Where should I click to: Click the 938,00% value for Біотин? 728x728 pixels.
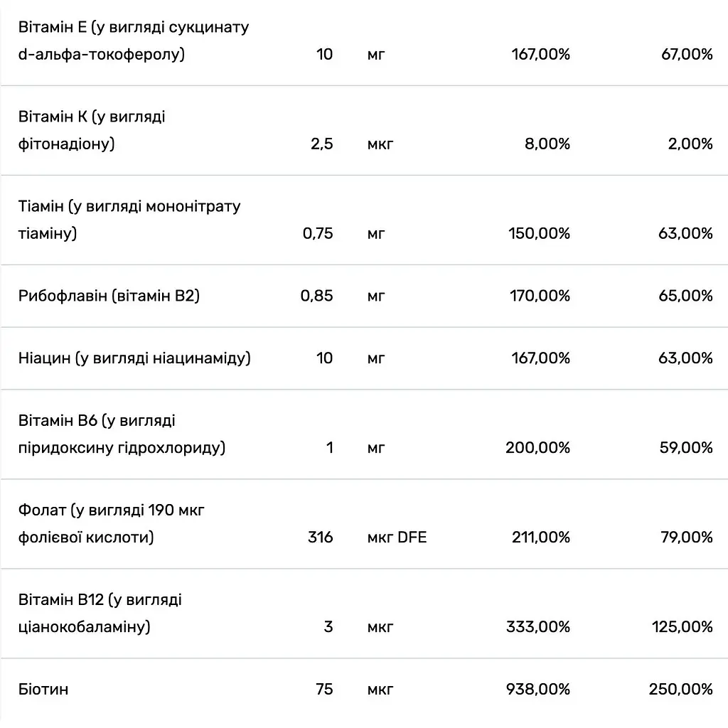pyautogui.click(x=538, y=689)
